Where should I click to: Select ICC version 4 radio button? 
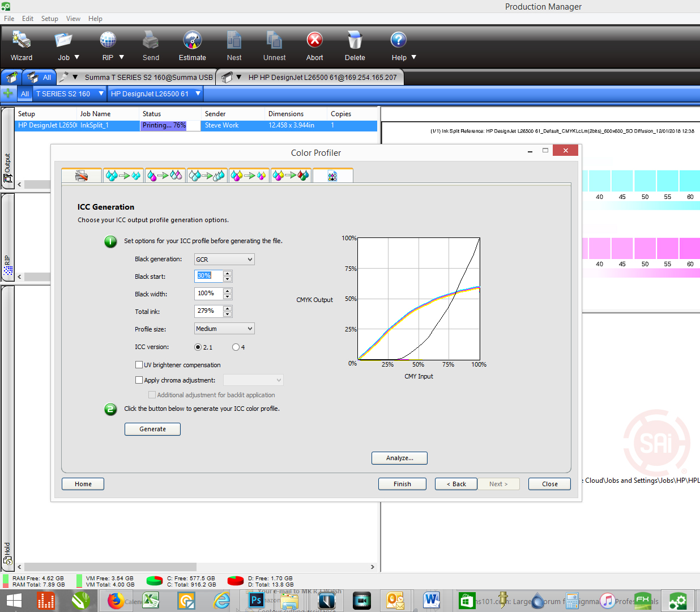236,347
